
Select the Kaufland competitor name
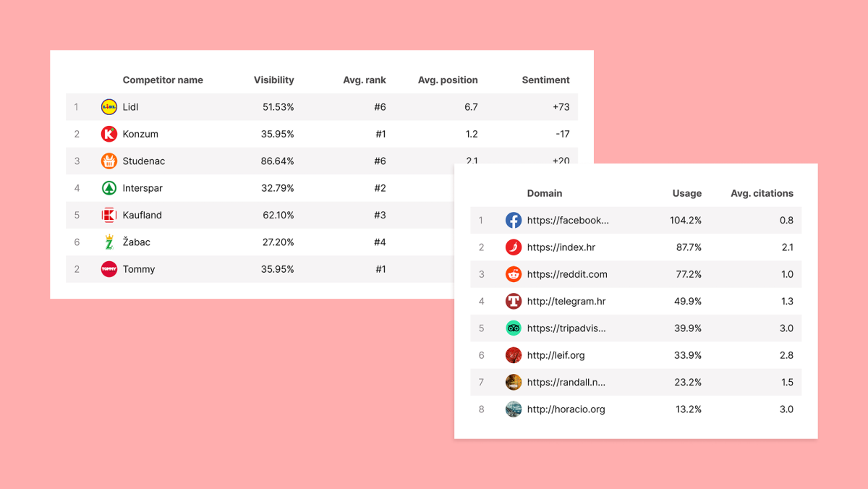142,215
